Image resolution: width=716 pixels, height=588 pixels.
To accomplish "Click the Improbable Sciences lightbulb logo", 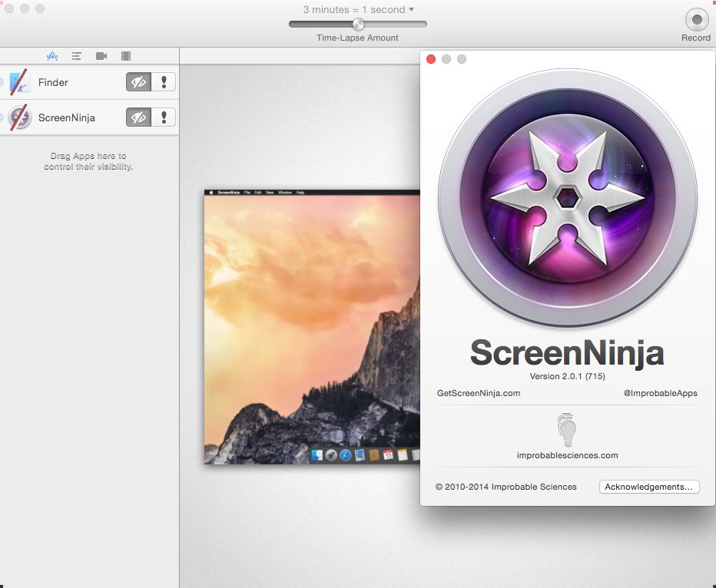I will pos(567,430).
